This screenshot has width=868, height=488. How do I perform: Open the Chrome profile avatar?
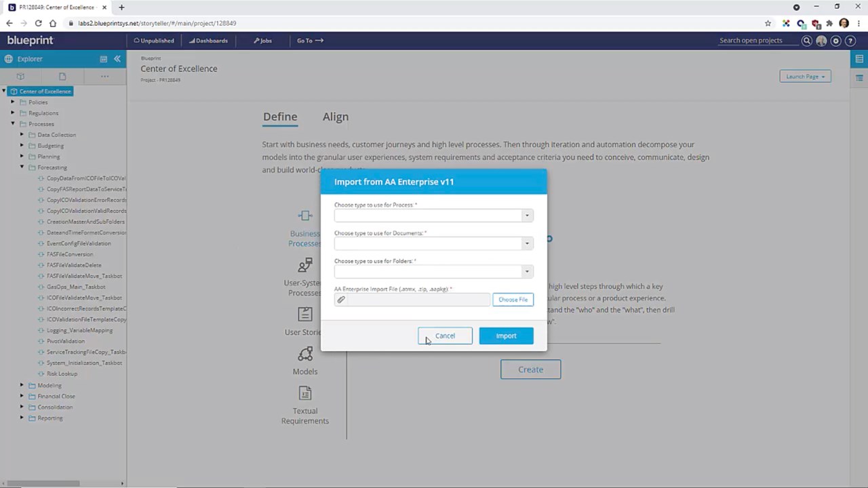coord(844,23)
